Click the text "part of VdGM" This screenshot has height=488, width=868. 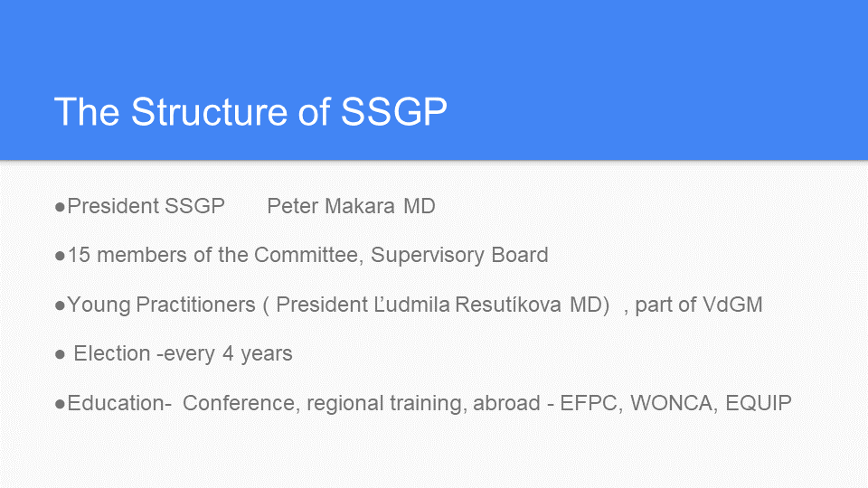699,305
